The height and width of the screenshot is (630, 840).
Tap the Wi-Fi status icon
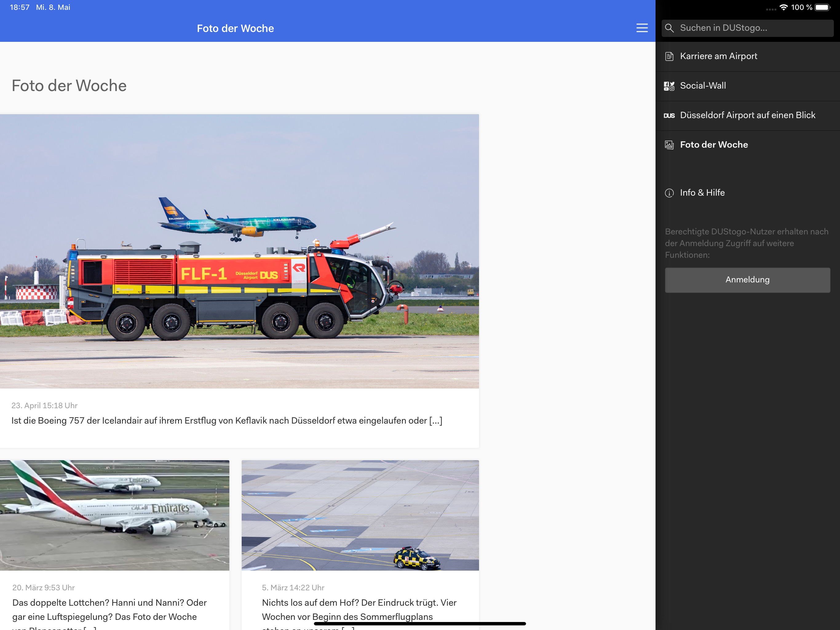point(783,7)
